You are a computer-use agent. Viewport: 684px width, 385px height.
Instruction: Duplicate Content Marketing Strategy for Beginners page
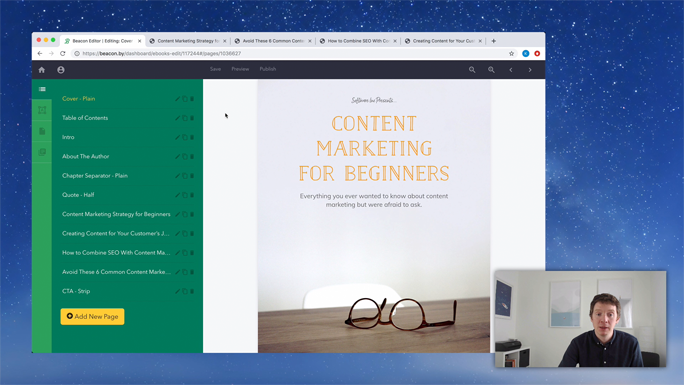185,215
